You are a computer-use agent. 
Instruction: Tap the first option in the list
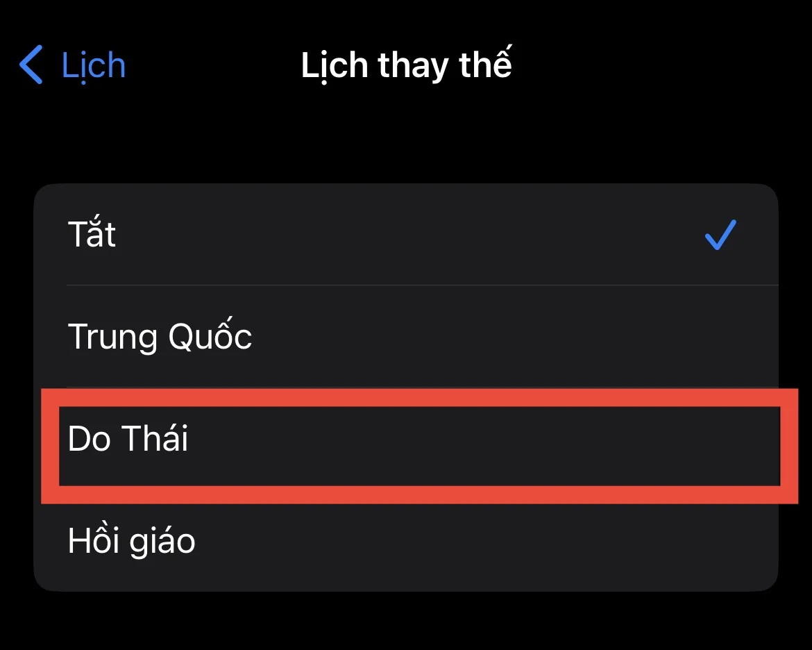406,234
